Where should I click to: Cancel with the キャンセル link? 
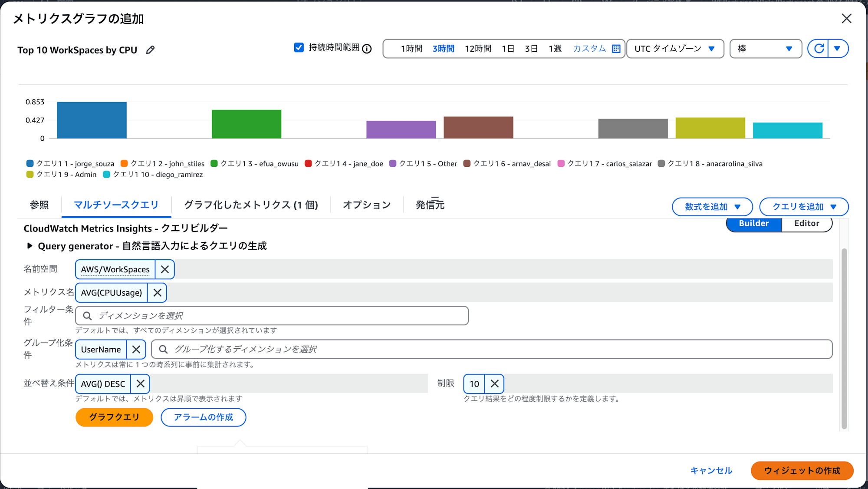click(x=711, y=471)
